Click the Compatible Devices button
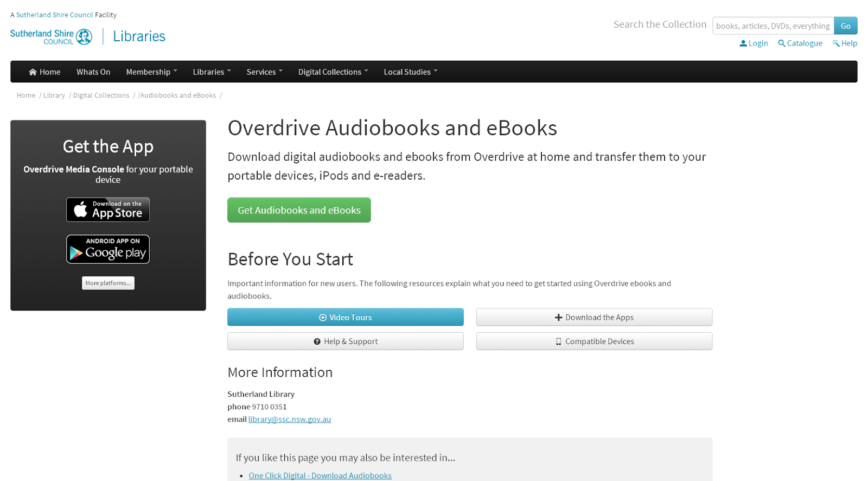 coord(594,341)
